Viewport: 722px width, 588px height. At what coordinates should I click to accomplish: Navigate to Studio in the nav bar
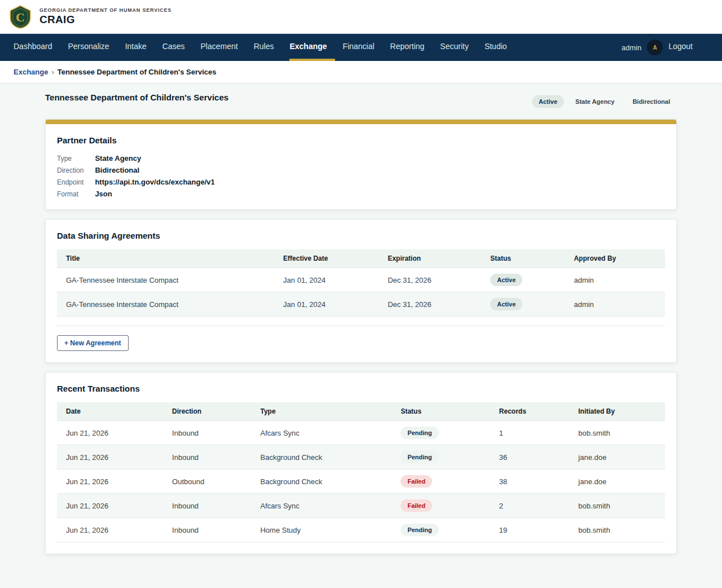[496, 46]
